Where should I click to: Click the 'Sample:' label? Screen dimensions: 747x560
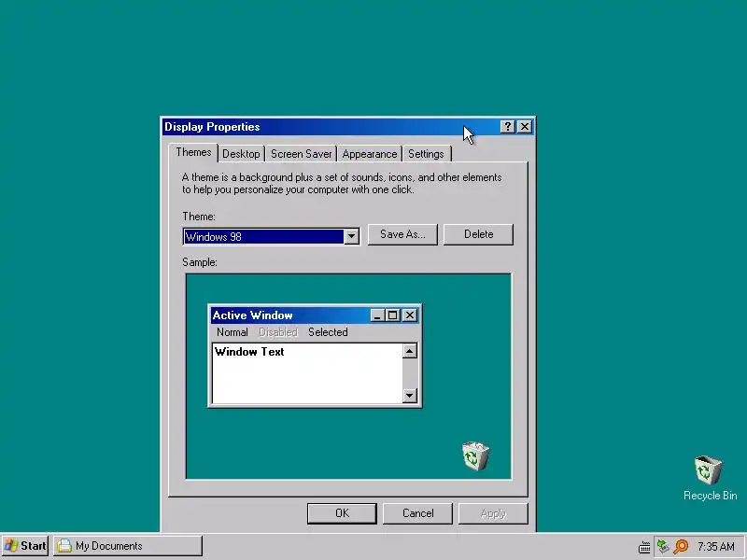200,262
